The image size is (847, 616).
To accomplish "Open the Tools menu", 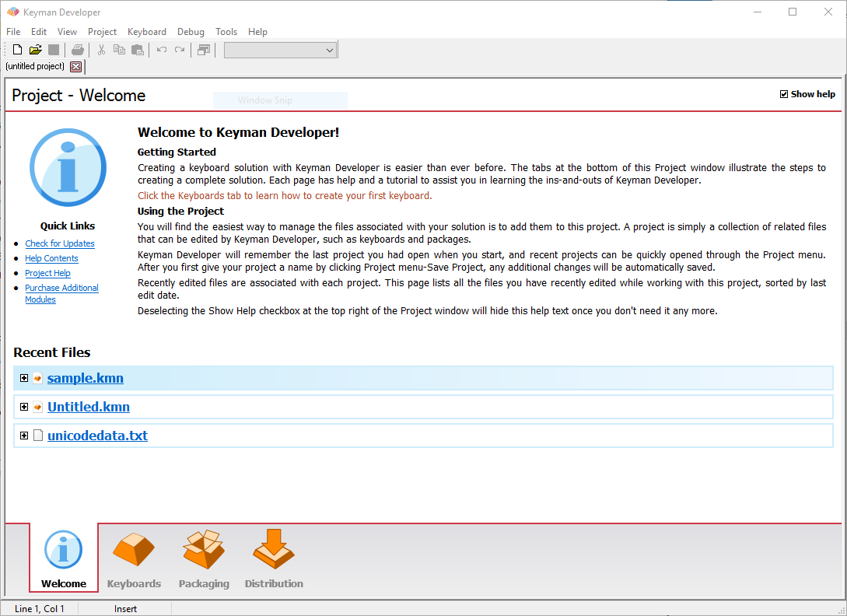I will click(226, 32).
